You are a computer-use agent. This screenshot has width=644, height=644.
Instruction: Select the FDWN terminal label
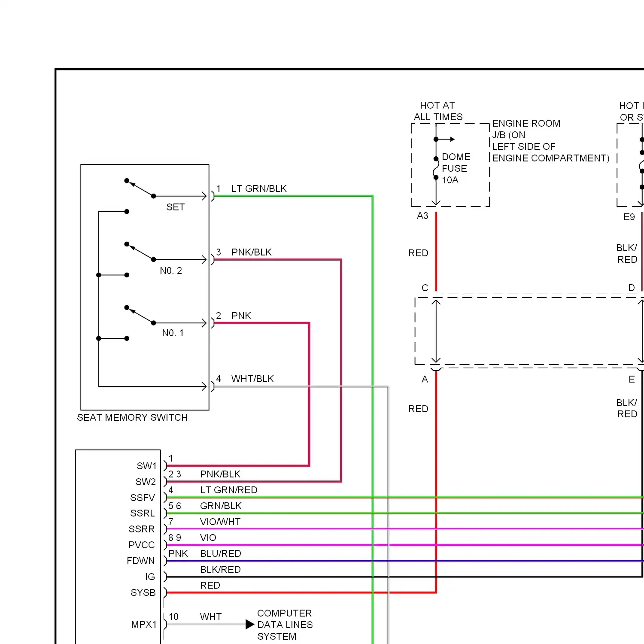click(x=141, y=561)
